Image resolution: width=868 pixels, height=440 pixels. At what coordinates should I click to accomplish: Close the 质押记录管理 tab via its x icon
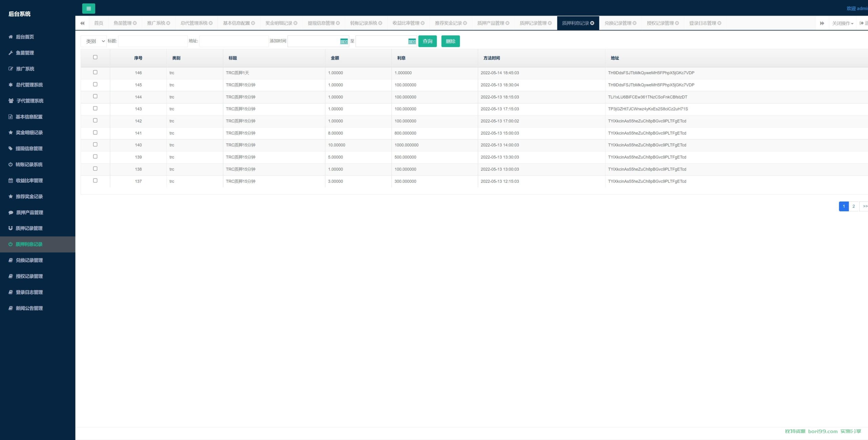550,23
